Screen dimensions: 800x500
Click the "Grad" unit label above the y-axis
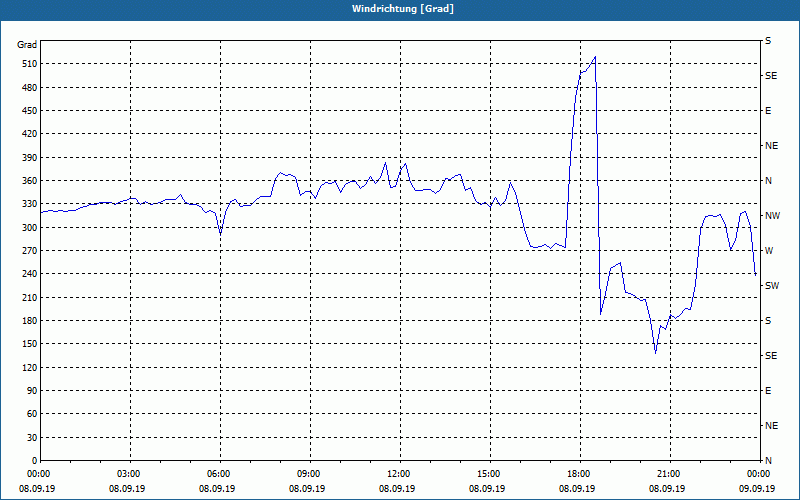click(x=27, y=45)
